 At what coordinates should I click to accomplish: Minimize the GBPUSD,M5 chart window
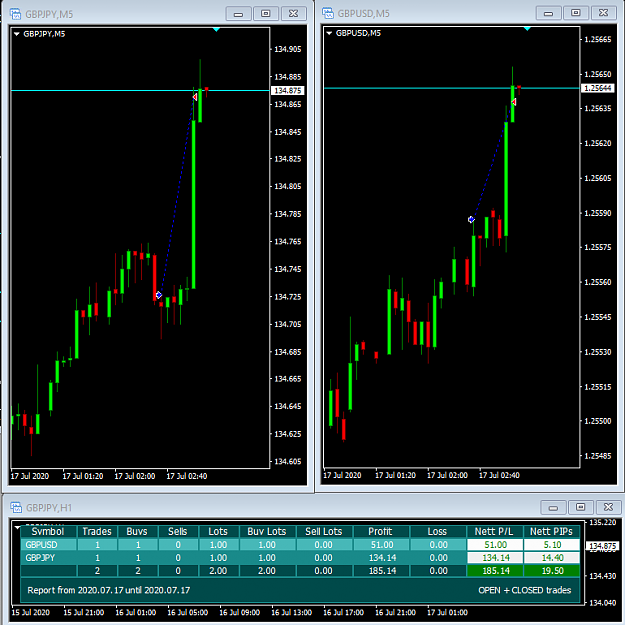pyautogui.click(x=548, y=13)
